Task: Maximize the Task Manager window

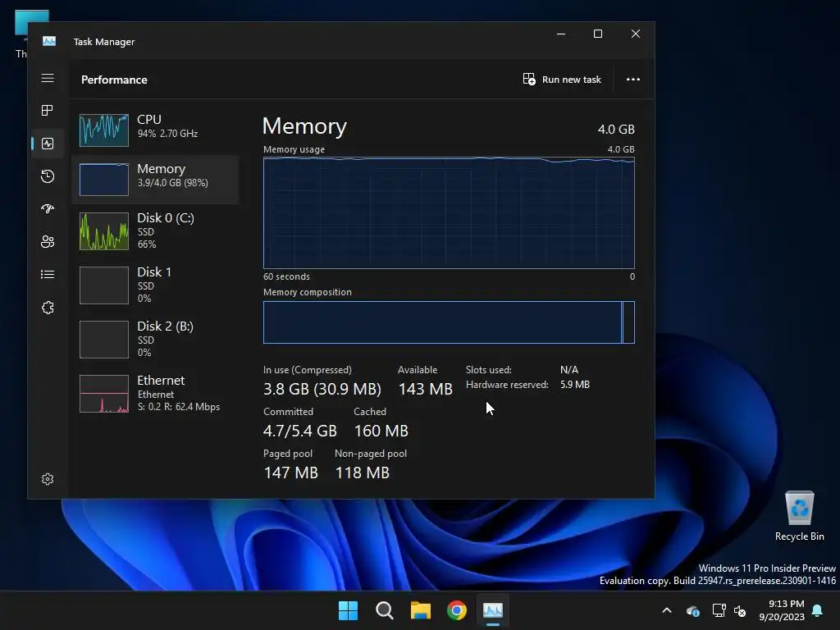Action: point(598,34)
